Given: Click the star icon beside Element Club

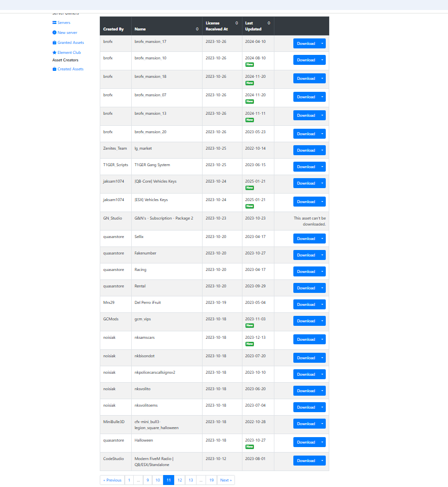Looking at the screenshot, I should tap(54, 52).
